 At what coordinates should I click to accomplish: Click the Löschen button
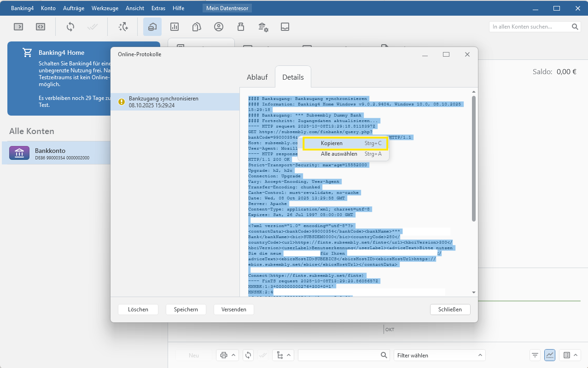pos(138,310)
